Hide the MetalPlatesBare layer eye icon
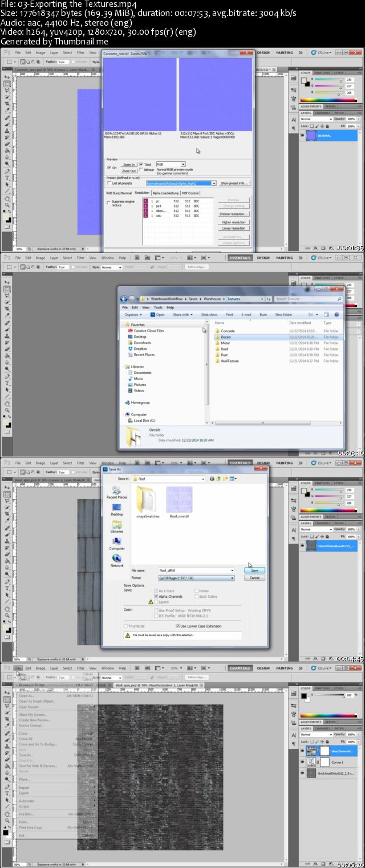The width and height of the screenshot is (365, 868). pyautogui.click(x=303, y=546)
